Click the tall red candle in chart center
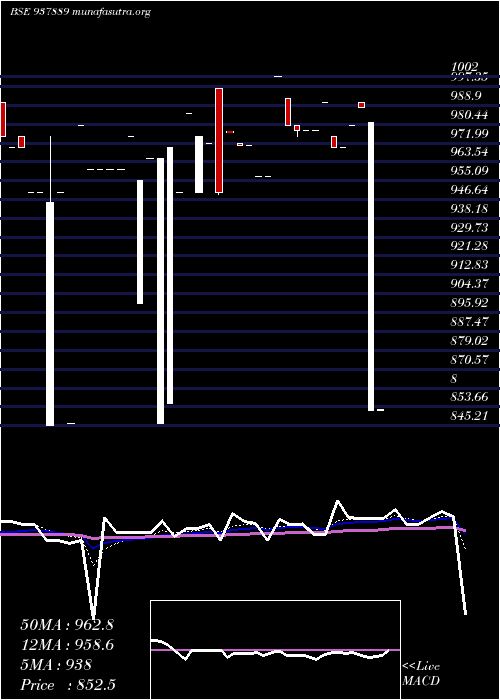This screenshot has height=700, width=500. pos(219,141)
